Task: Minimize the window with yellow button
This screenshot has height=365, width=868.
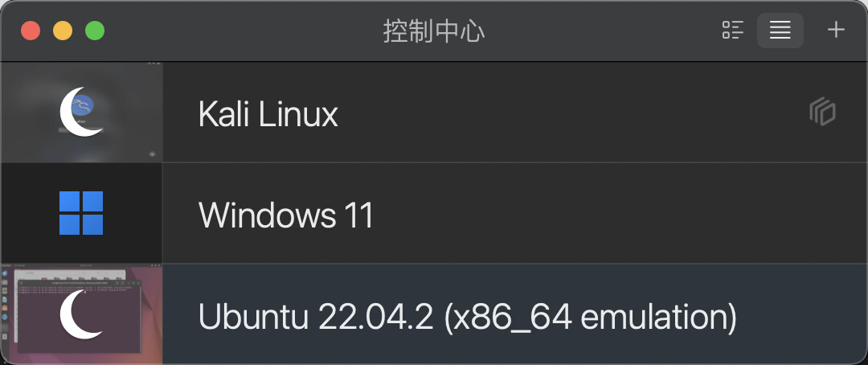Action: (x=63, y=31)
